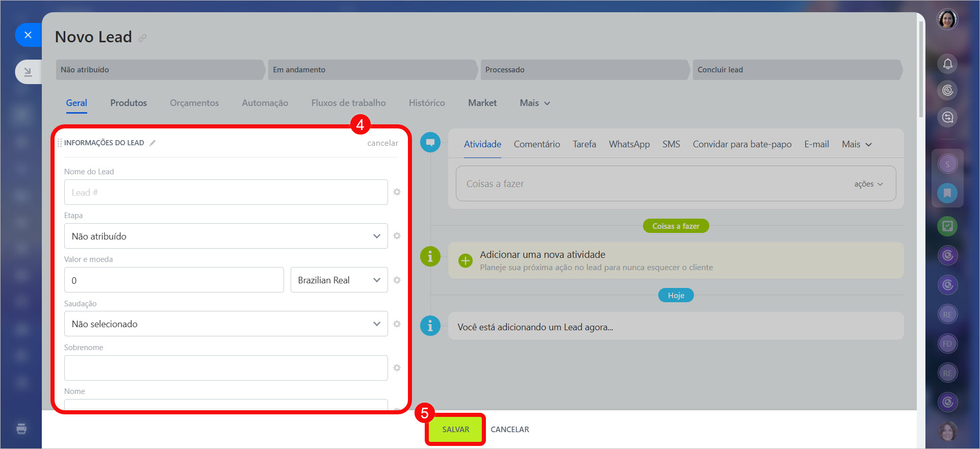The image size is (980, 449).
Task: Open settings gear for Saudação field
Action: pyautogui.click(x=397, y=324)
